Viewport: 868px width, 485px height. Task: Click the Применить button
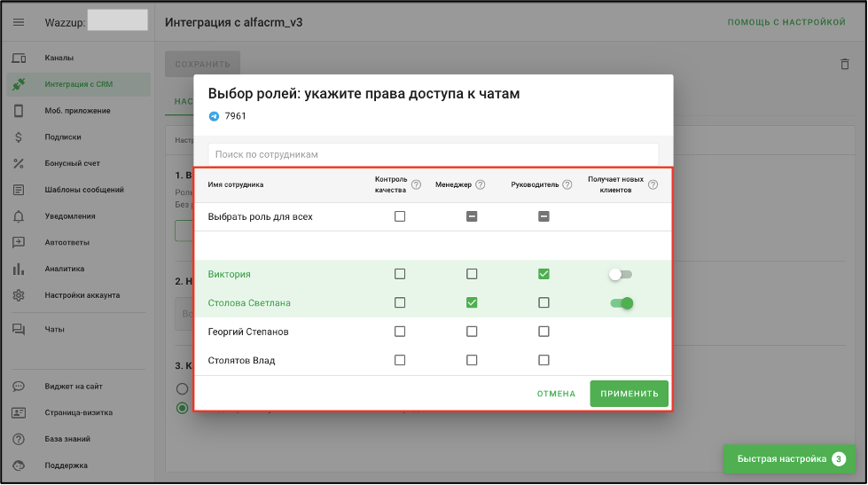(x=629, y=394)
